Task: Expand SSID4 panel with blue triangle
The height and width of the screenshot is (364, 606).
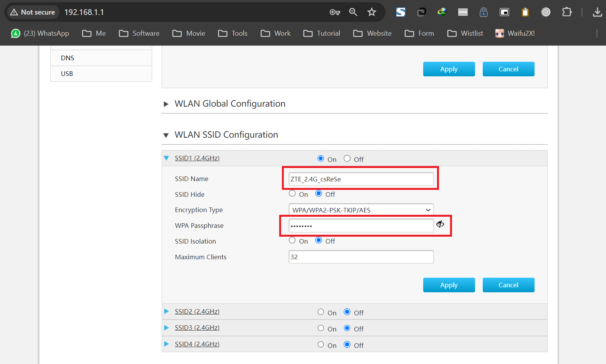Action: pos(166,344)
